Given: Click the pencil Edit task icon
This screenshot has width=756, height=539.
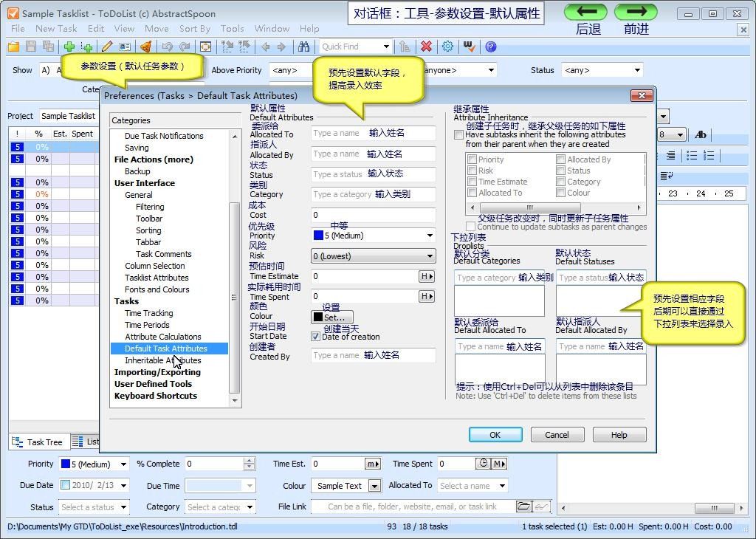Looking at the screenshot, I should (x=107, y=47).
